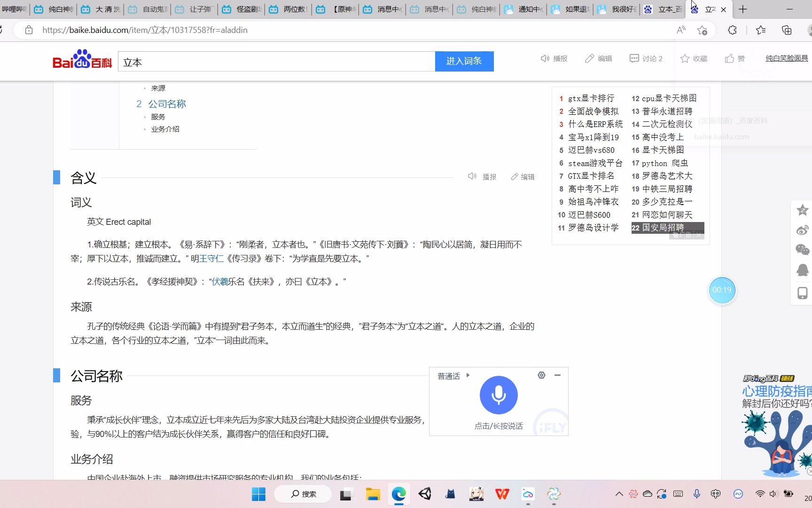
Task: Jump to 业务介绍 in contents list
Action: (x=165, y=129)
